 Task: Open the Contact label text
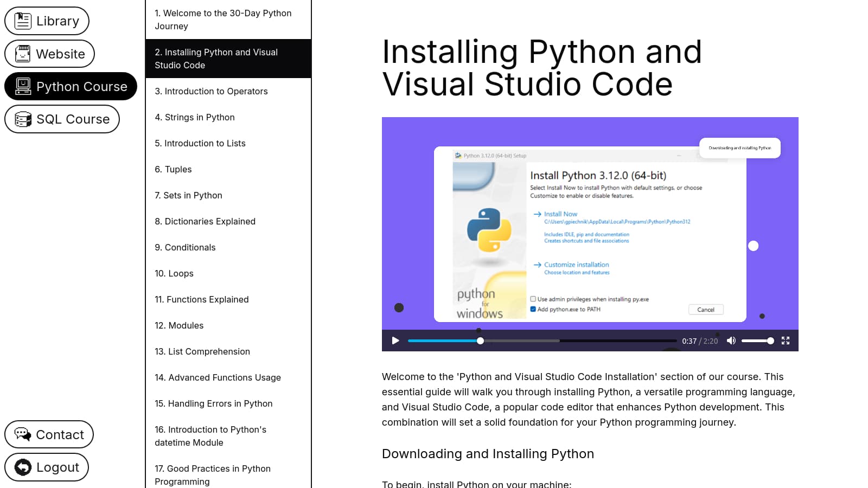[x=60, y=434]
